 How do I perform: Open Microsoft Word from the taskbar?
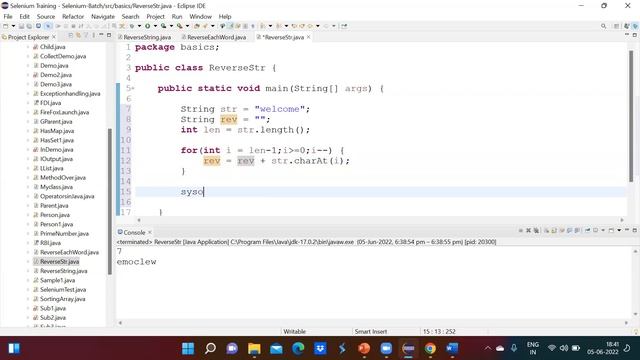point(452,348)
